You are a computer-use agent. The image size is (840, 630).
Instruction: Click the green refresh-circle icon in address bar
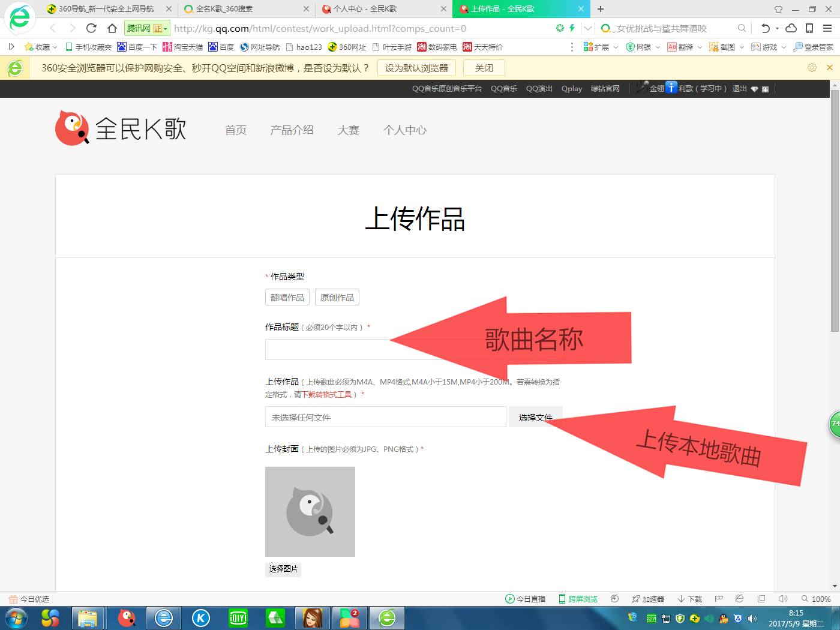coord(560,28)
